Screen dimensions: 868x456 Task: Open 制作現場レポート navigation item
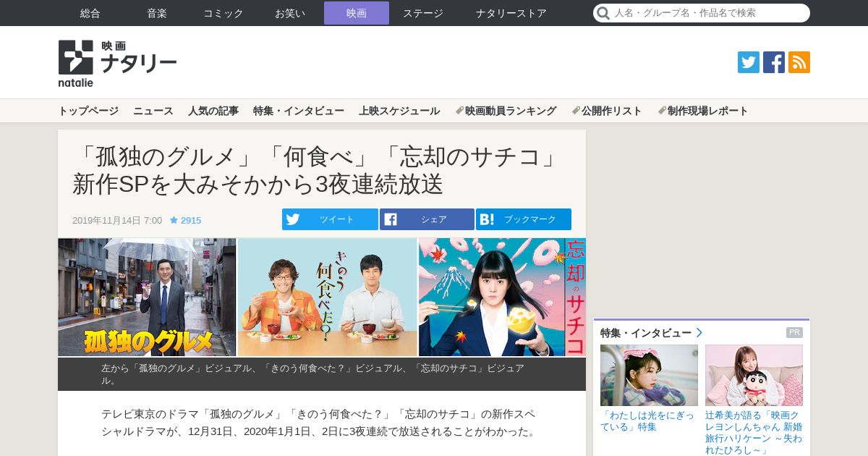[703, 111]
